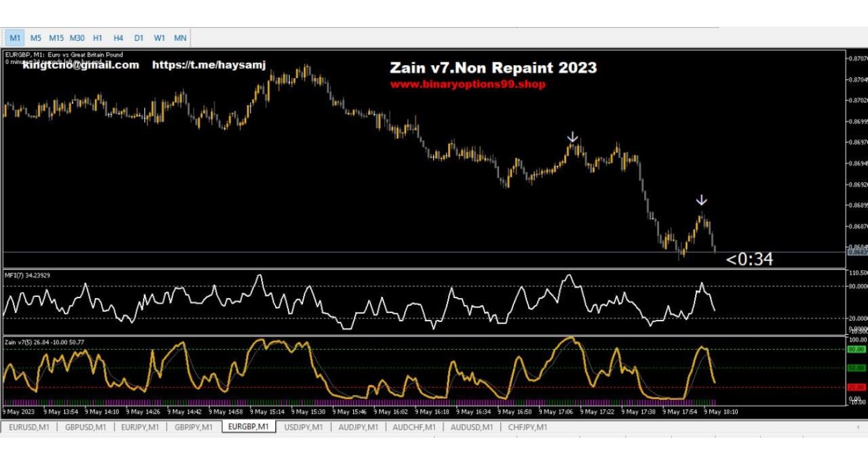Click the www.binaryoptions99.shop red link text
This screenshot has height=465, width=868.
click(467, 84)
